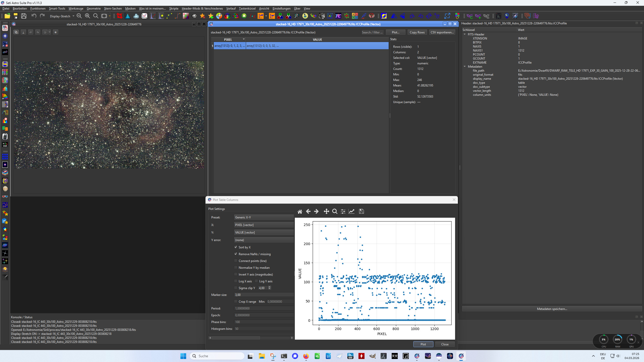Click the WB white balance icon
The image size is (644, 362).
tap(227, 16)
